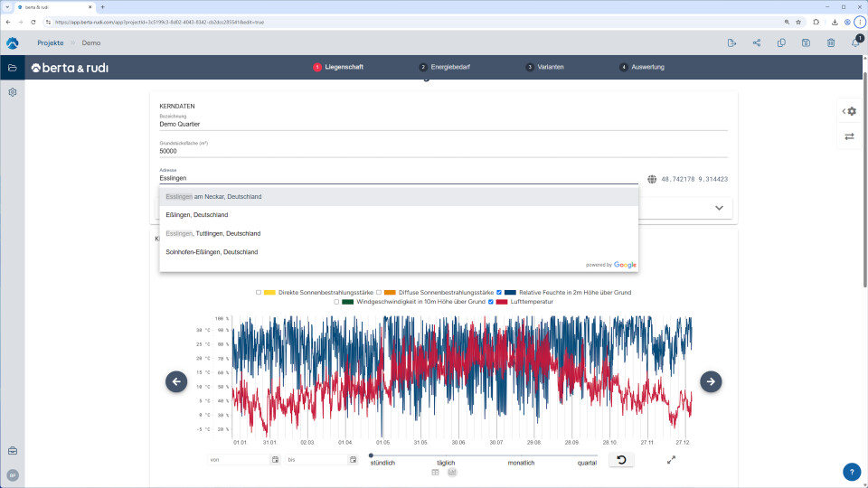The width and height of the screenshot is (868, 488).
Task: Click the share project icon
Action: 757,42
